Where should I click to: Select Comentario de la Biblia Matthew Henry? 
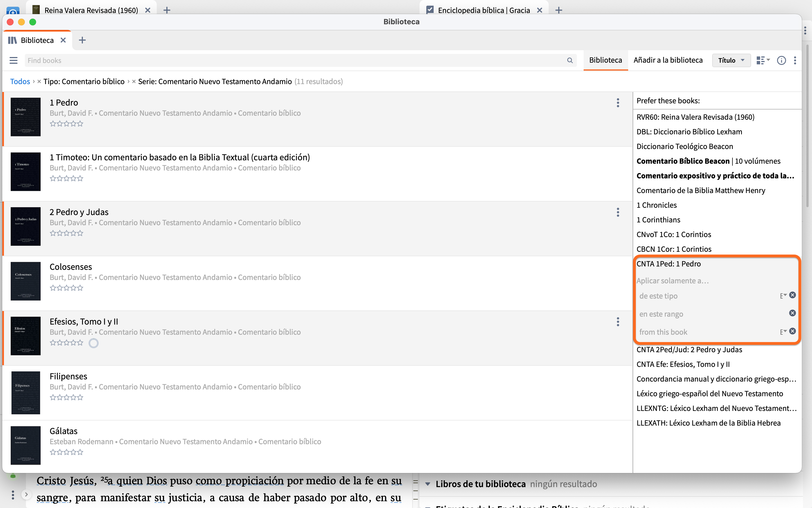point(701,190)
